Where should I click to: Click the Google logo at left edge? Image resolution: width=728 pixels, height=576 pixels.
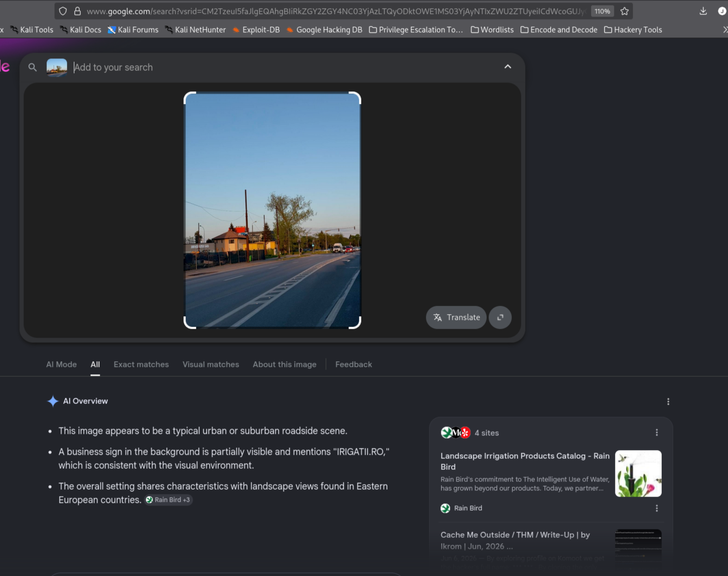point(5,67)
